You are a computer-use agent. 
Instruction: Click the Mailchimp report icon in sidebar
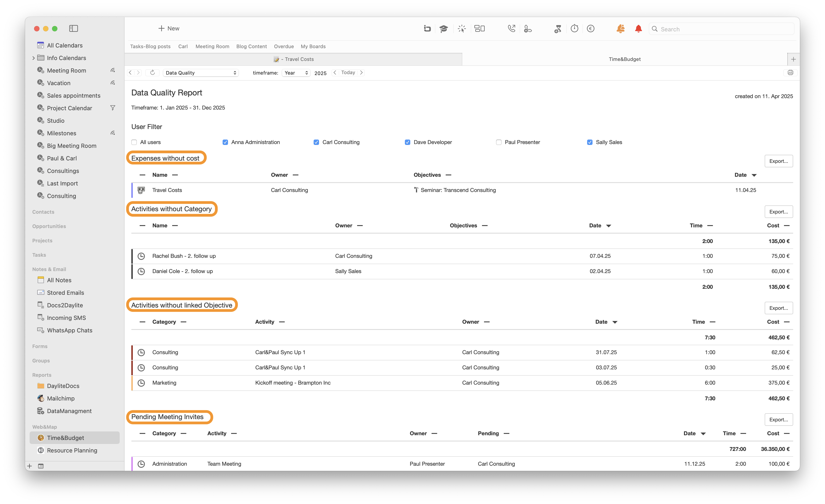(x=41, y=398)
